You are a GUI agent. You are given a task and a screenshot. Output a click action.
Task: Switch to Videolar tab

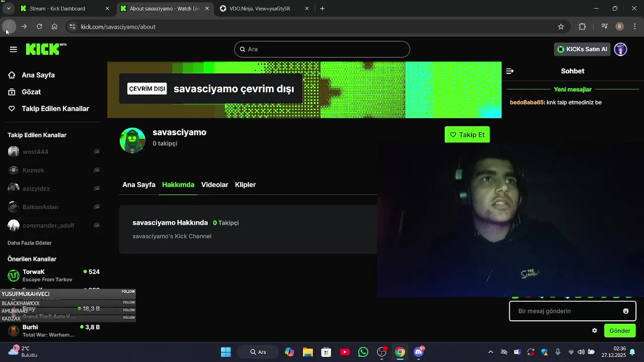(215, 185)
